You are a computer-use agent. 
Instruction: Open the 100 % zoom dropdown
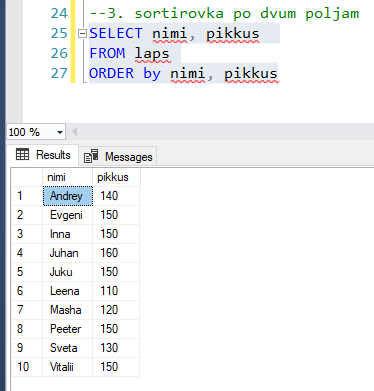pyautogui.click(x=60, y=132)
